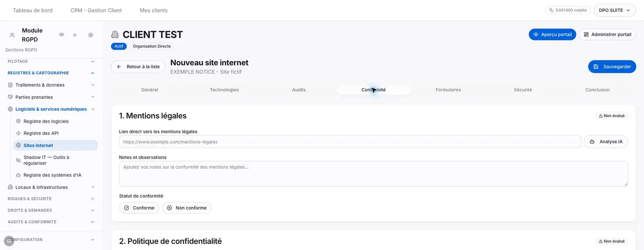Click the save disk icon in Sauvegarder
The height and width of the screenshot is (250, 644).
[x=596, y=67]
